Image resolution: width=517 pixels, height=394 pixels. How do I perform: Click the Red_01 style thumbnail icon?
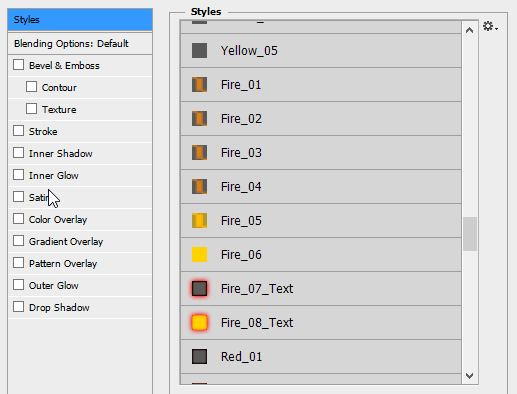199,356
